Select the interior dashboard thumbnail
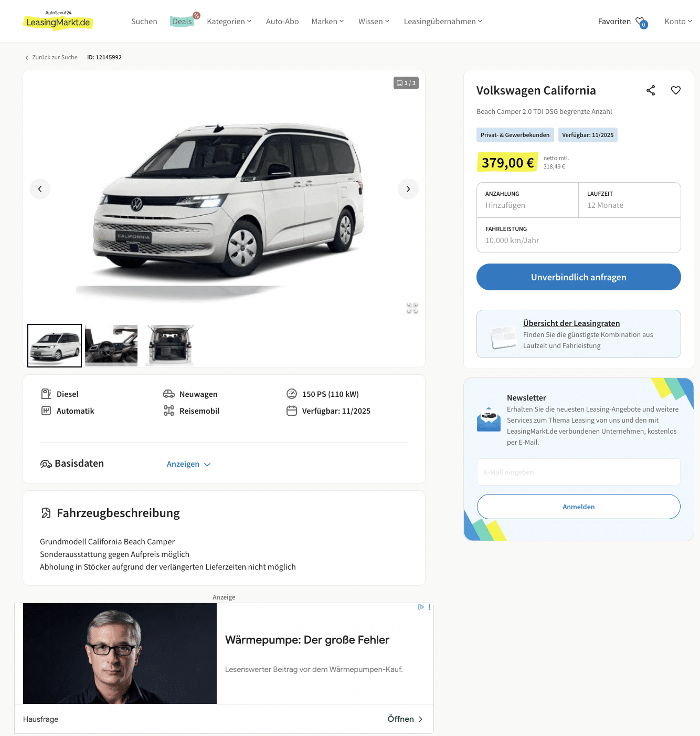700x736 pixels. [x=111, y=345]
